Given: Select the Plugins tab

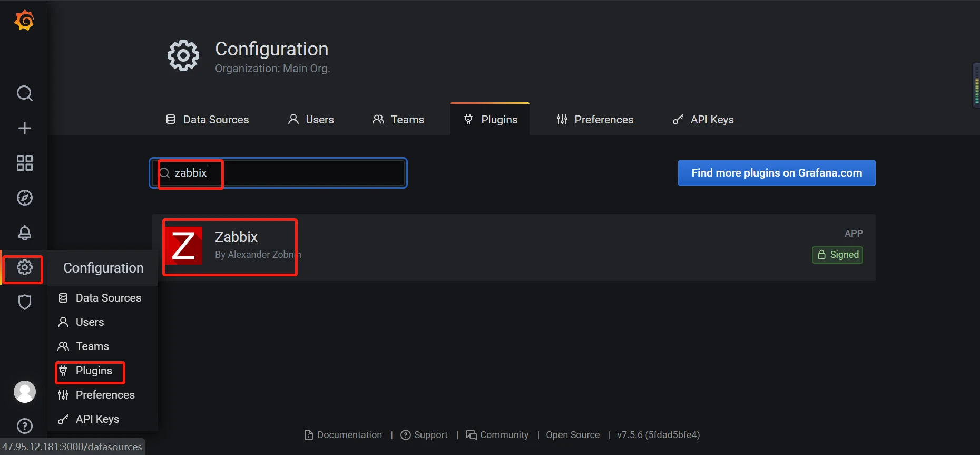Looking at the screenshot, I should pyautogui.click(x=490, y=120).
